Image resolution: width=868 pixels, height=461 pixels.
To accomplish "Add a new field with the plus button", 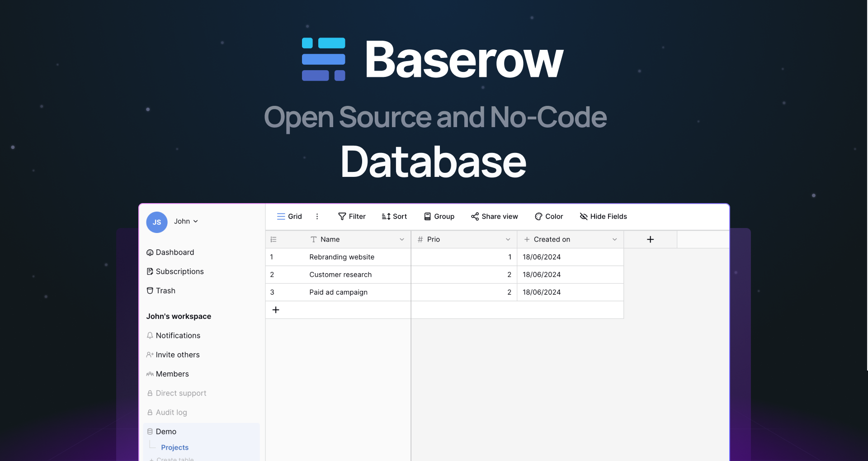I will click(x=650, y=239).
